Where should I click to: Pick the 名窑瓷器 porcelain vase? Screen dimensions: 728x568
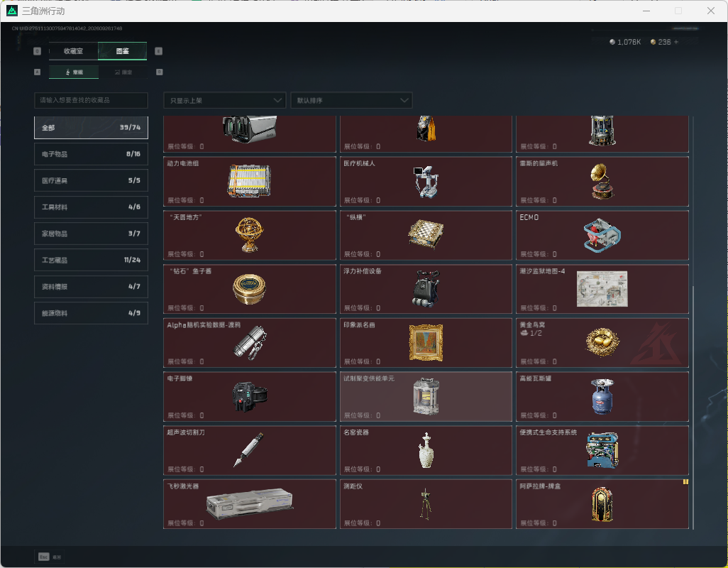tap(426, 451)
